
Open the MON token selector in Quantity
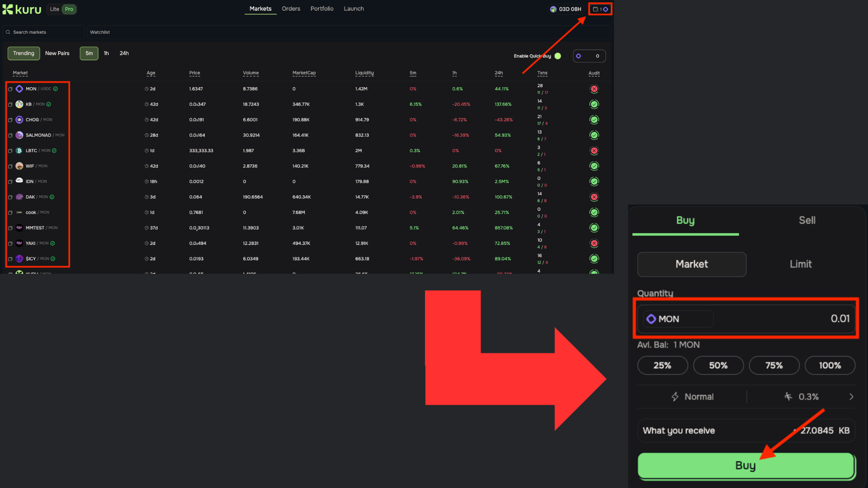tap(678, 319)
